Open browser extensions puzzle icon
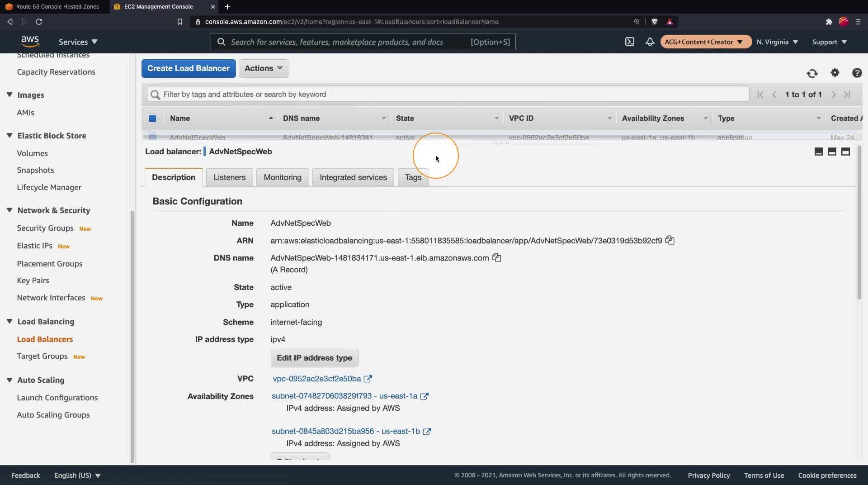Viewport: 868px width, 485px height. [829, 22]
